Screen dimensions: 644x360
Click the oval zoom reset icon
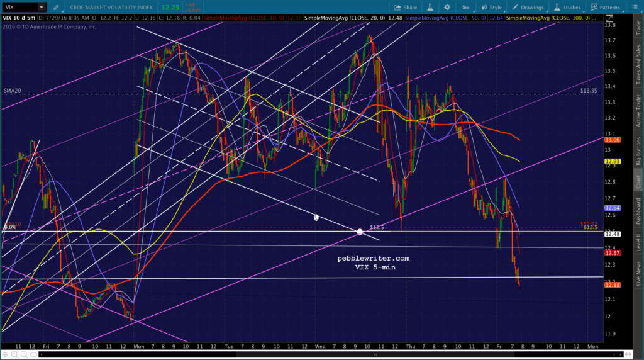(x=34, y=354)
